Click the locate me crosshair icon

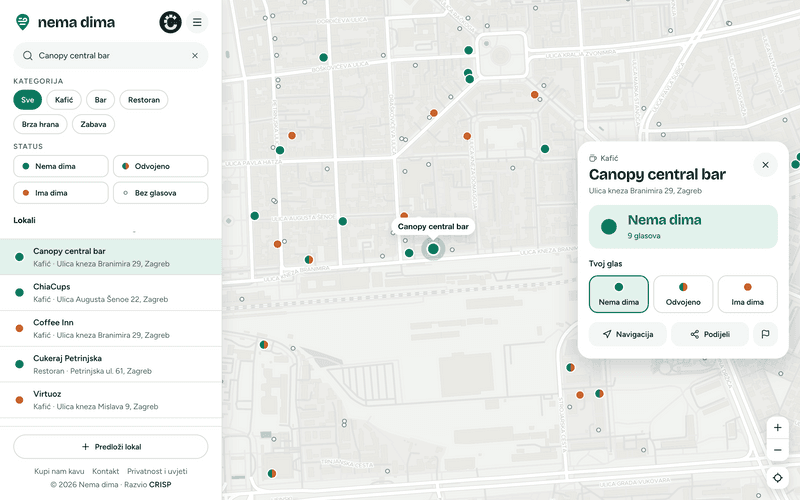pos(778,478)
